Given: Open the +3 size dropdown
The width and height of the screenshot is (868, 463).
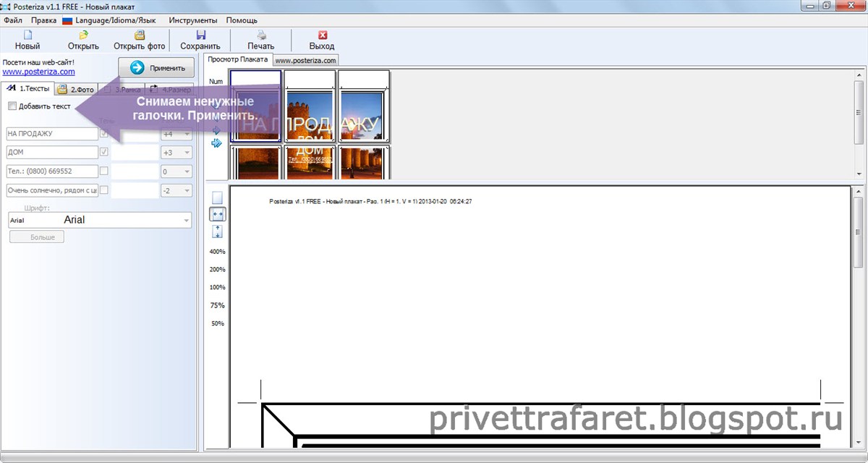Looking at the screenshot, I should 176,153.
